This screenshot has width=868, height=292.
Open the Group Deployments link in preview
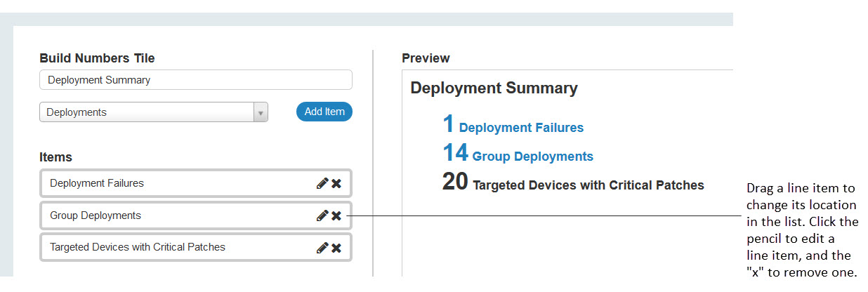coord(532,157)
